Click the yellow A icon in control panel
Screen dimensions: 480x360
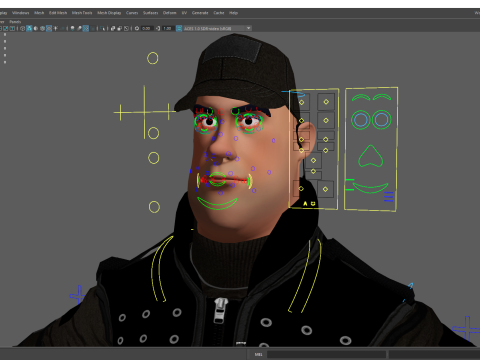305,203
